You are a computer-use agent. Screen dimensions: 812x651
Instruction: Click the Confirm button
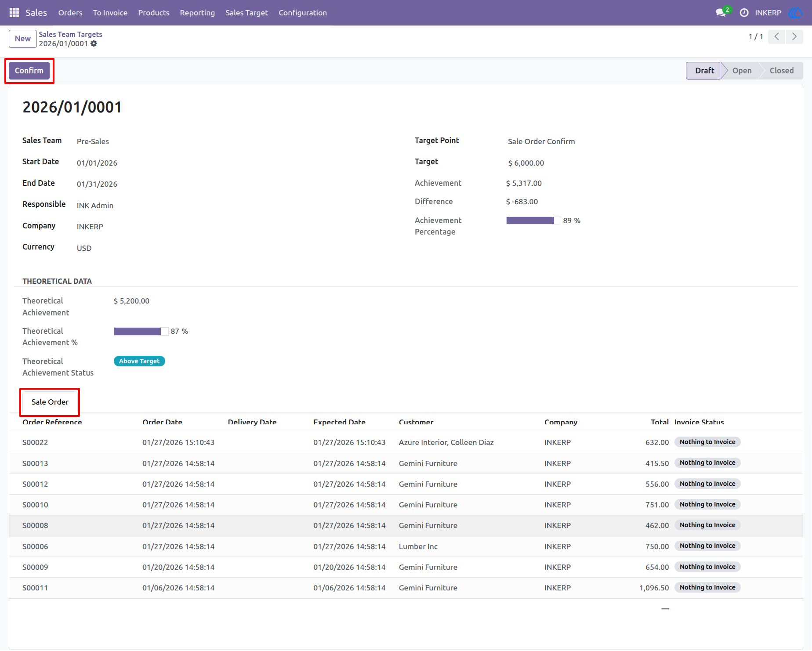point(29,71)
